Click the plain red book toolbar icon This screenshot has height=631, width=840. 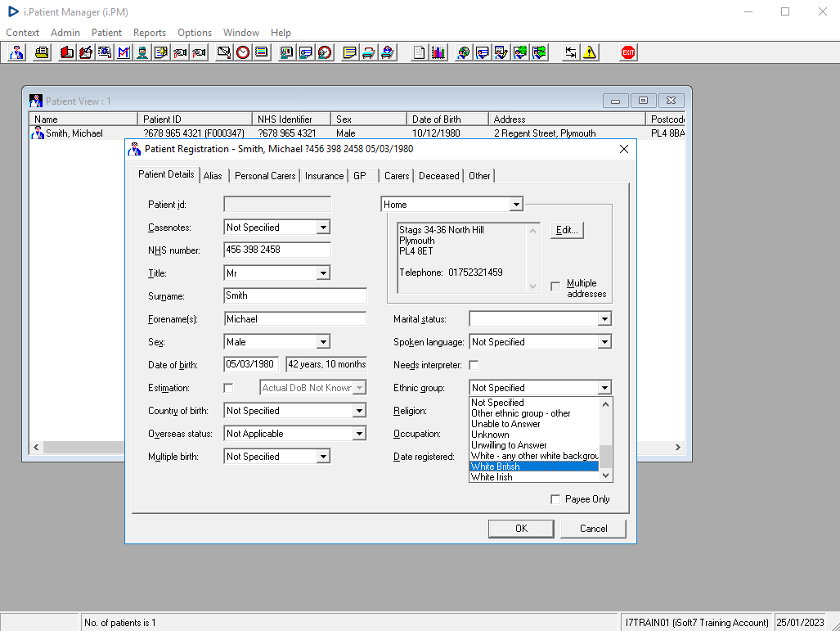67,52
